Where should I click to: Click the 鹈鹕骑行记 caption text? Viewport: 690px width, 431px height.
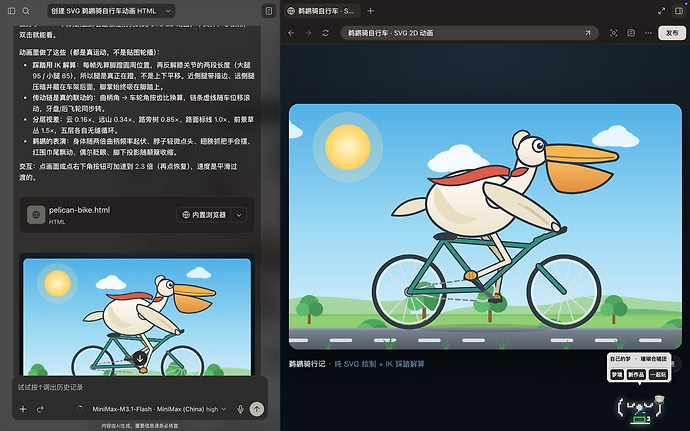click(307, 364)
